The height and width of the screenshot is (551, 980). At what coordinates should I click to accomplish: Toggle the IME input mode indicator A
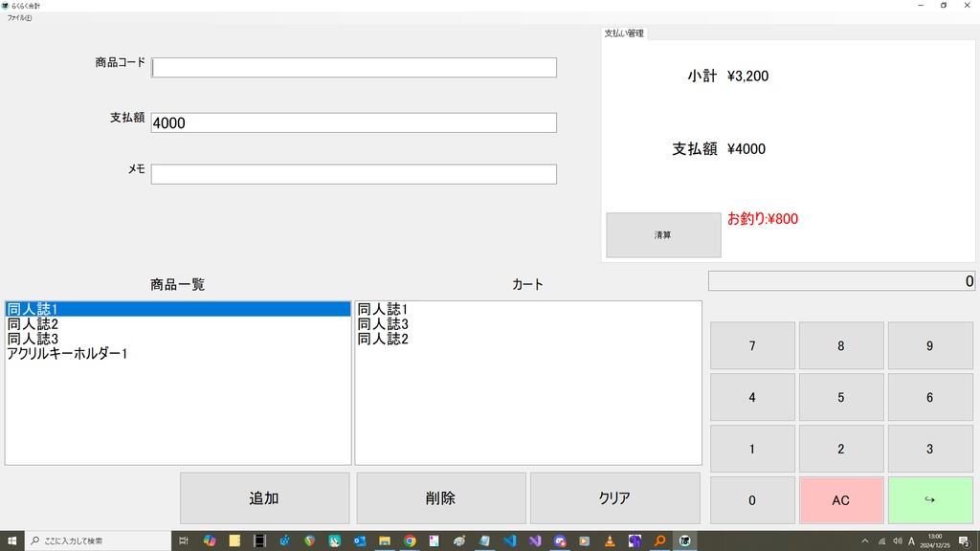click(x=912, y=541)
